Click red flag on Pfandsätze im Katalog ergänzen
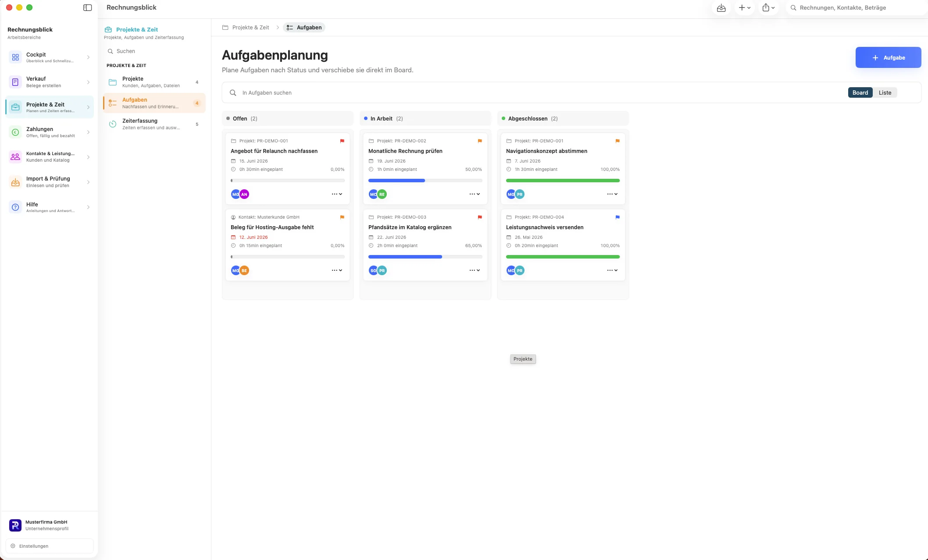The height and width of the screenshot is (560, 928). pyautogui.click(x=480, y=217)
